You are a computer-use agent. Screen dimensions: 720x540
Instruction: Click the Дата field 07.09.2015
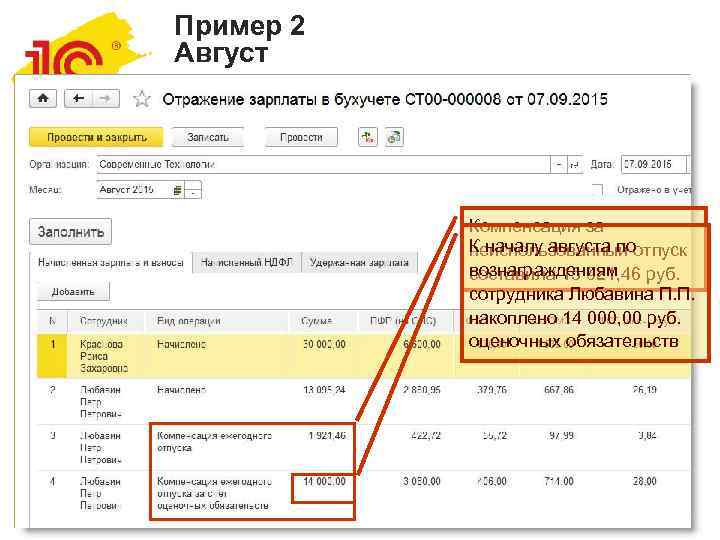pyautogui.click(x=653, y=164)
